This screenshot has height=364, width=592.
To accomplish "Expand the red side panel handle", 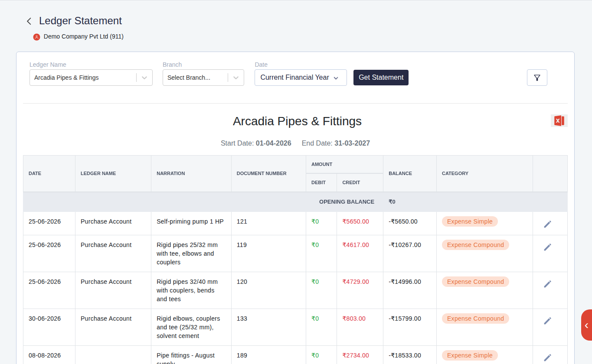I will click(586, 325).
